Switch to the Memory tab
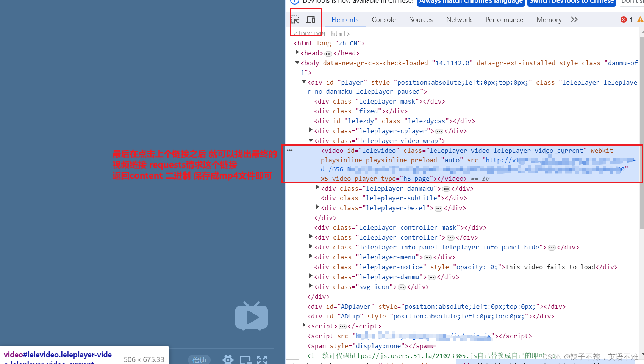 click(549, 20)
